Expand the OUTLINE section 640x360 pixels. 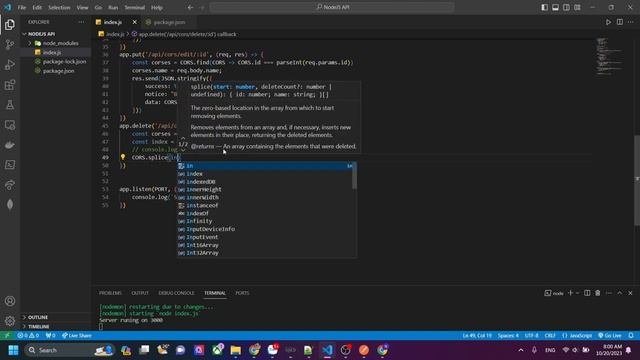click(38, 317)
